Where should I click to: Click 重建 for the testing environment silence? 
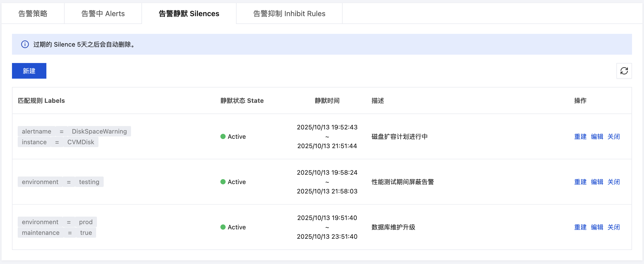[580, 182]
